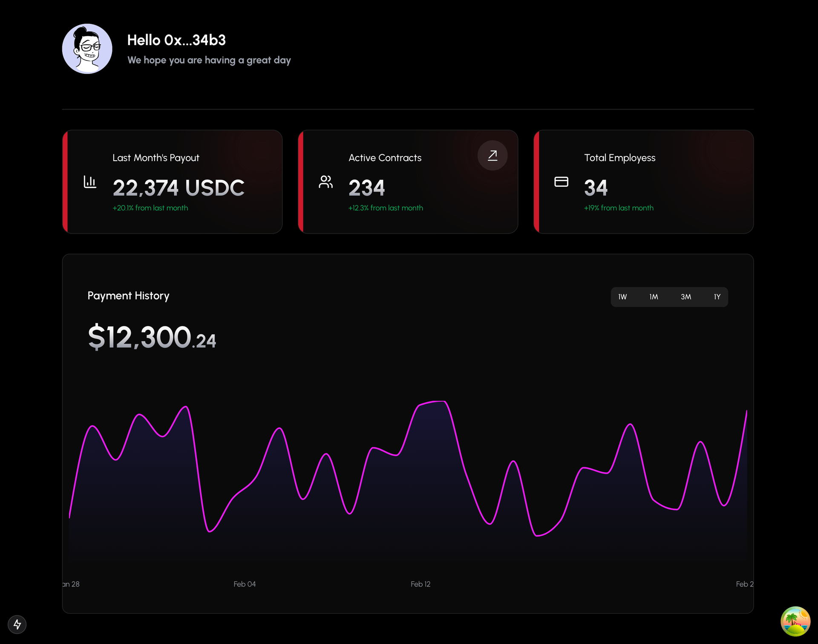Click the credit card icon in Total Employess

[561, 182]
